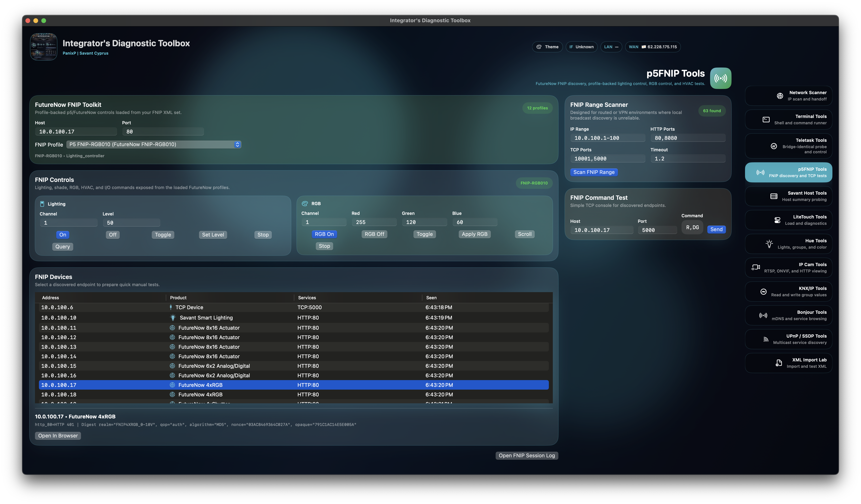Viewport: 861px width, 504px height.
Task: Click the Network Scanner globe icon
Action: 780,96
